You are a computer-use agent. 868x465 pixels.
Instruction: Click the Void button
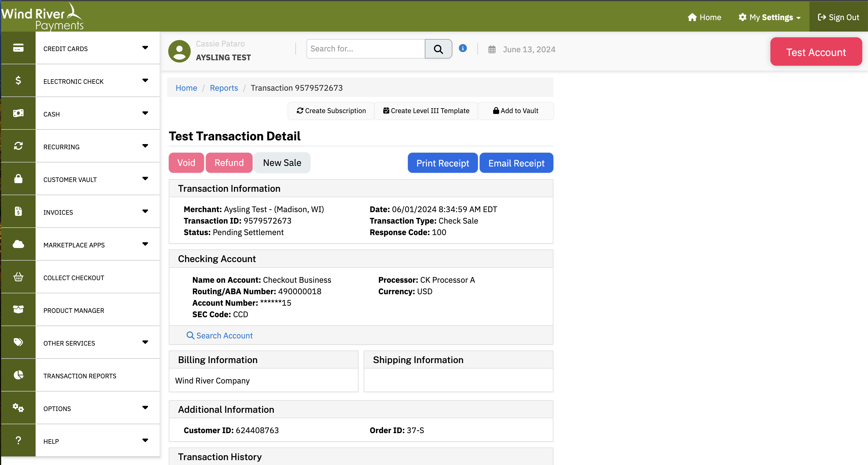click(x=186, y=163)
